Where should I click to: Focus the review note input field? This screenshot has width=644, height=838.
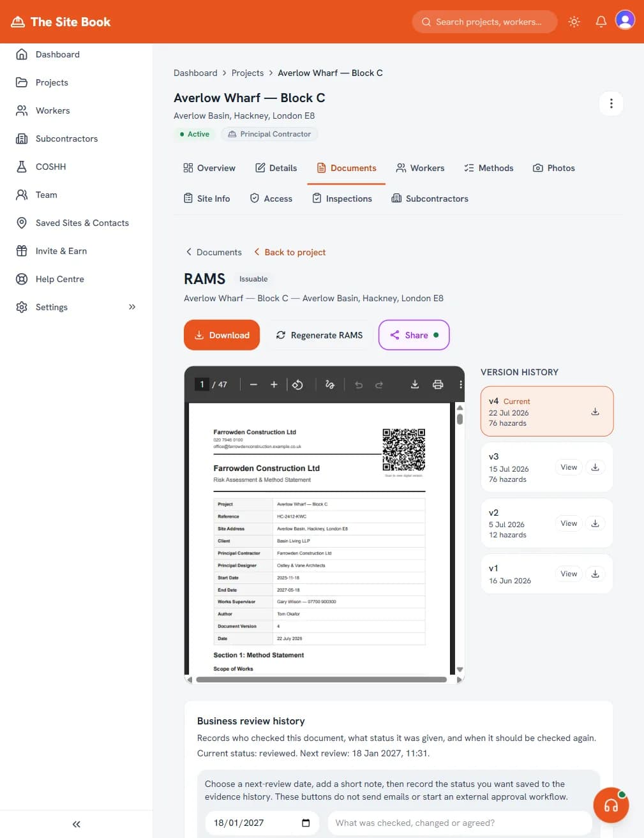pyautogui.click(x=460, y=823)
